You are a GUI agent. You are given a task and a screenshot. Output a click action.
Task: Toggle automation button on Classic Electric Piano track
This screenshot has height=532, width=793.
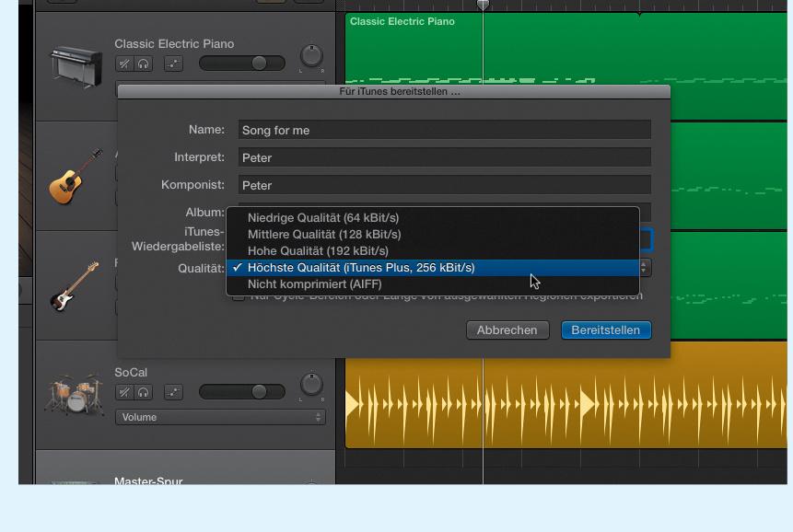(173, 64)
